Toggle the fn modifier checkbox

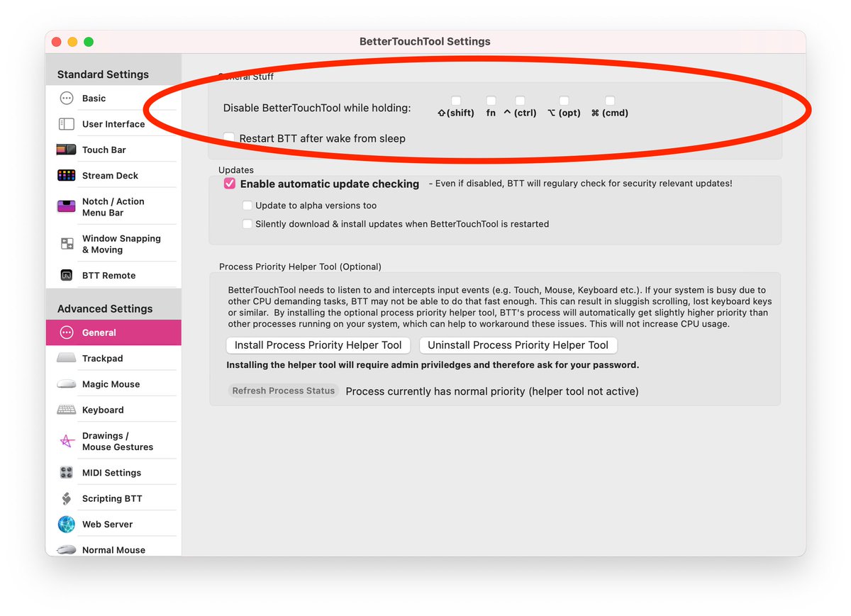491,101
